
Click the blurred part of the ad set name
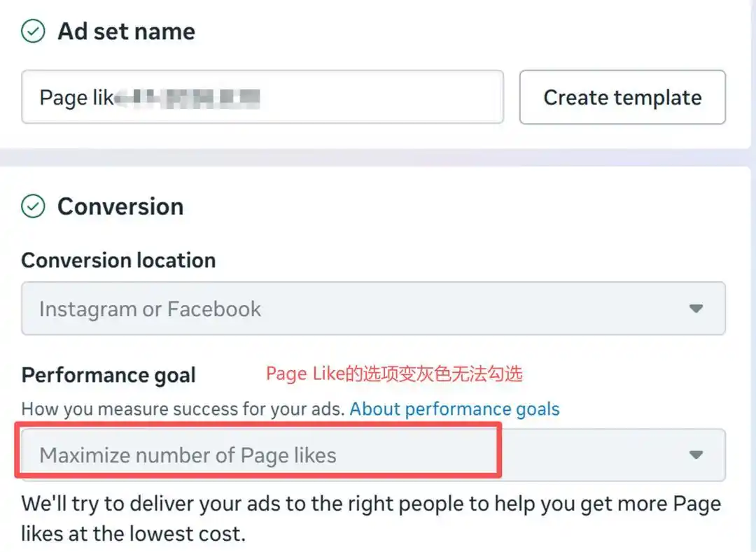pos(188,98)
